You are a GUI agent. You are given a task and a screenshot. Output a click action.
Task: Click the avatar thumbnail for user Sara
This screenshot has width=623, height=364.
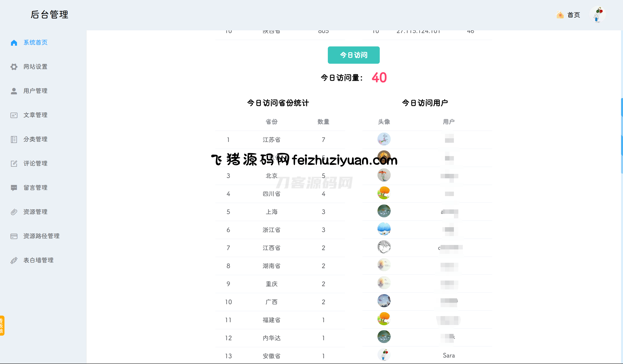tap(384, 355)
